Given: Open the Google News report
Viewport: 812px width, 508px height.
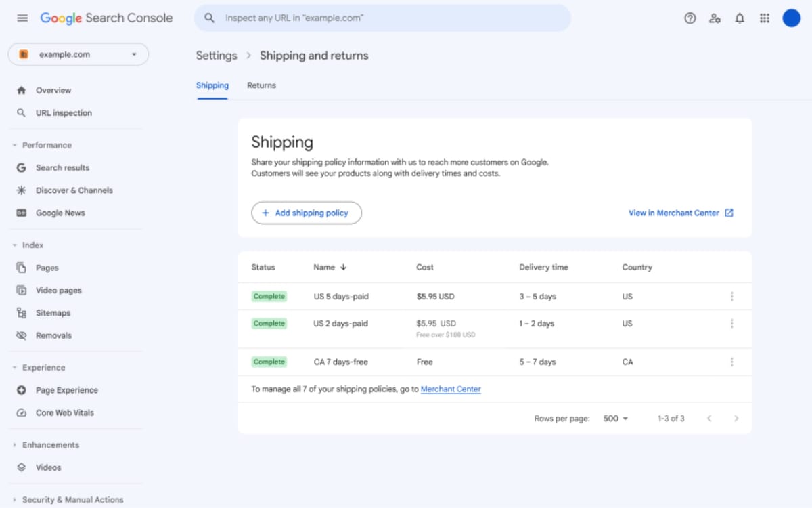Looking at the screenshot, I should pos(60,213).
